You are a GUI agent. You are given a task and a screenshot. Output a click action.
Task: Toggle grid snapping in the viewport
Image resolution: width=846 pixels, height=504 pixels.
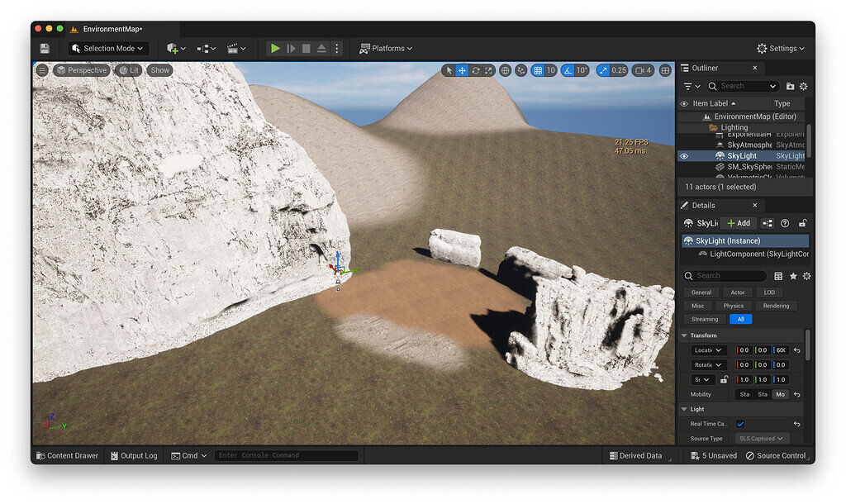538,71
